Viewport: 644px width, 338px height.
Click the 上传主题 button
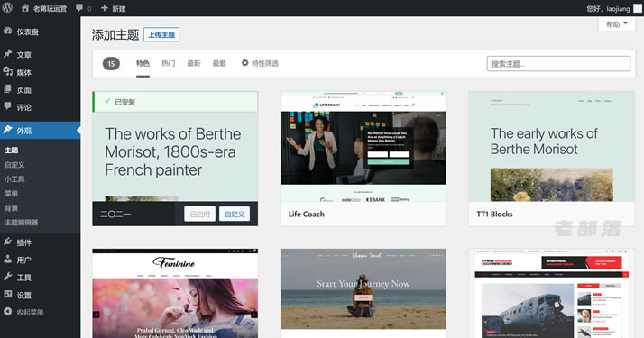161,34
